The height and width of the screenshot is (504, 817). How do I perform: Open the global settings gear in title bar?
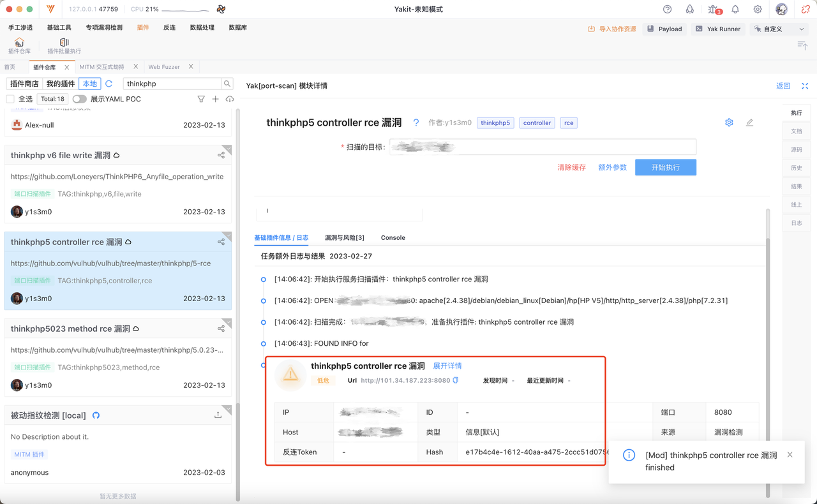[758, 10]
